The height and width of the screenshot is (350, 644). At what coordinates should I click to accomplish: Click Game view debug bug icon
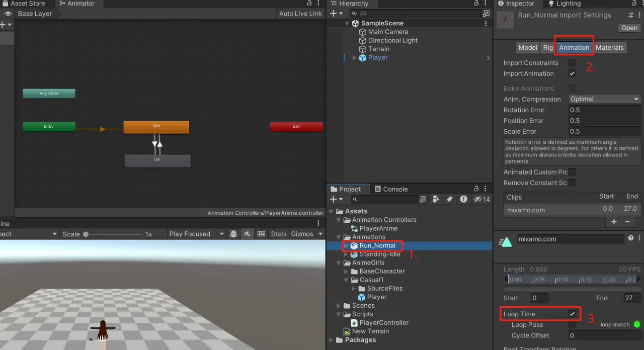[x=233, y=234]
